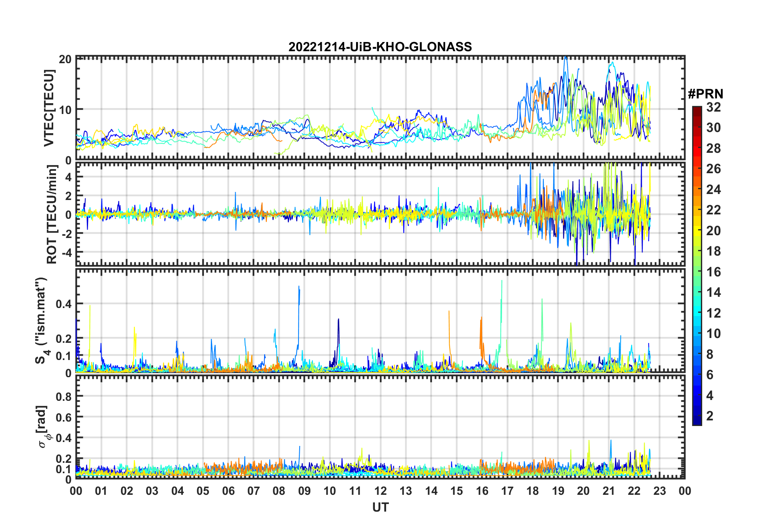
Task: Select PRN colorbar tick label 4
Action: click(x=710, y=396)
